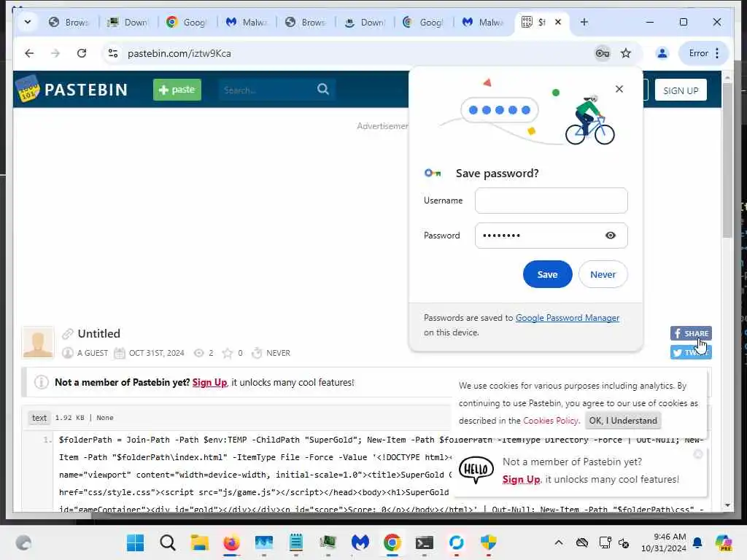Click the Untitled paste title
Screen dimensions: 747x560
tap(98, 333)
